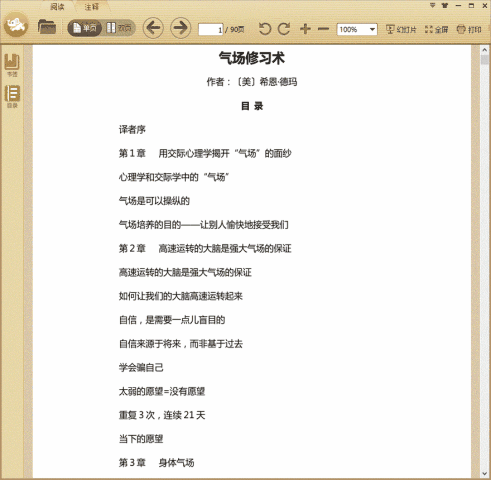Go to the next page arrow
The image size is (491, 480).
pyautogui.click(x=181, y=28)
